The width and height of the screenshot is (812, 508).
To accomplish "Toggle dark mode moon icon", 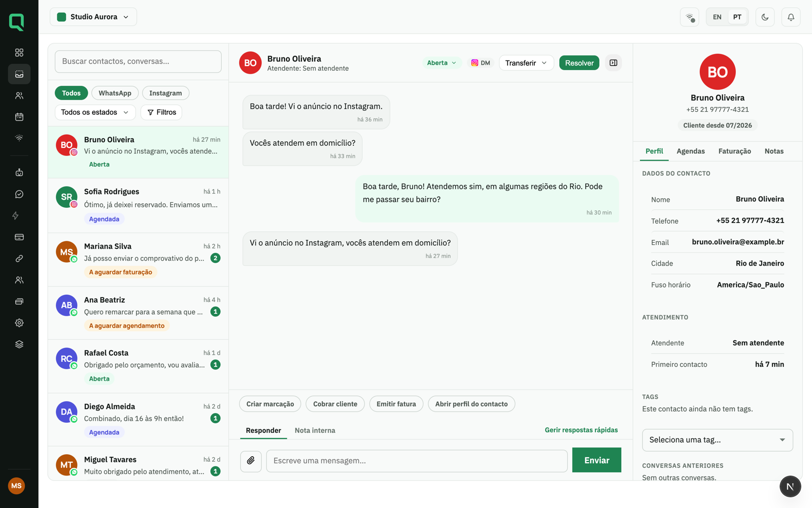I will tap(765, 17).
